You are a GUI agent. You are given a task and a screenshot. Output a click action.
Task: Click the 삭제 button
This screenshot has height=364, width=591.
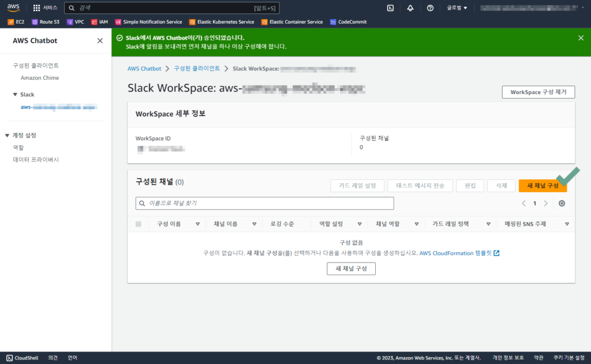pos(501,185)
